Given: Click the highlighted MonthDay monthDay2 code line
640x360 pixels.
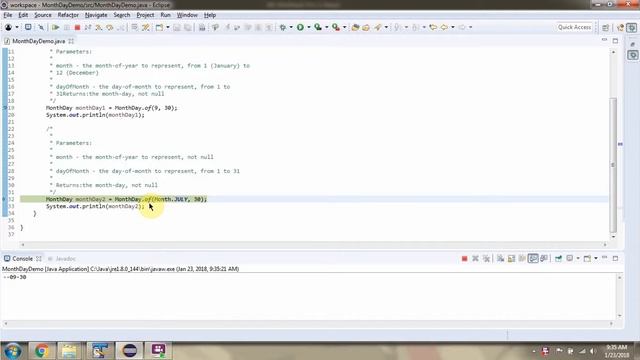Looking at the screenshot, I should [127, 199].
